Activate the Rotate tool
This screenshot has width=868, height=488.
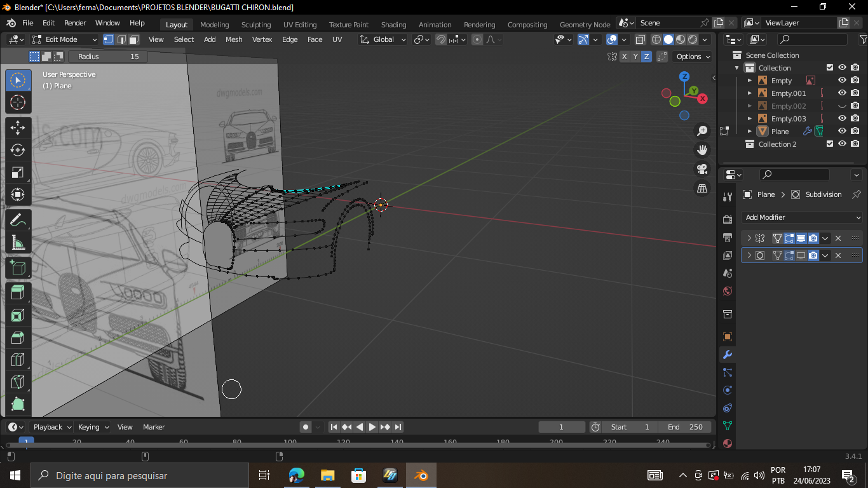click(x=18, y=150)
